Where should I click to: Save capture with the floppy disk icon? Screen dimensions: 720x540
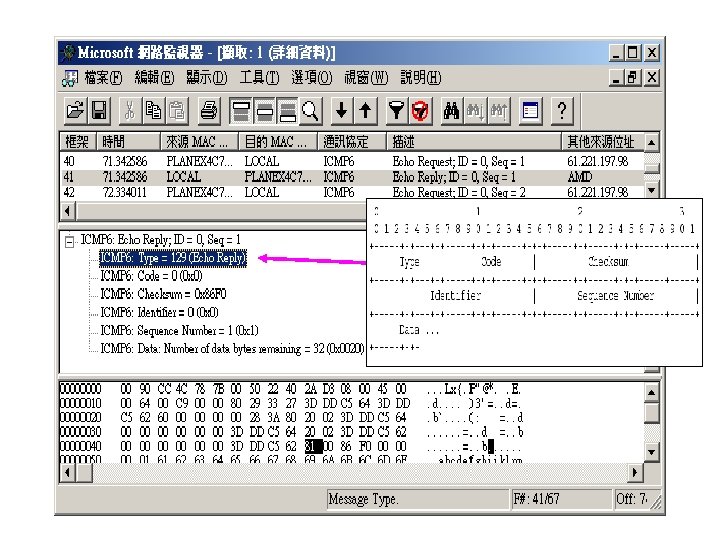[x=99, y=111]
